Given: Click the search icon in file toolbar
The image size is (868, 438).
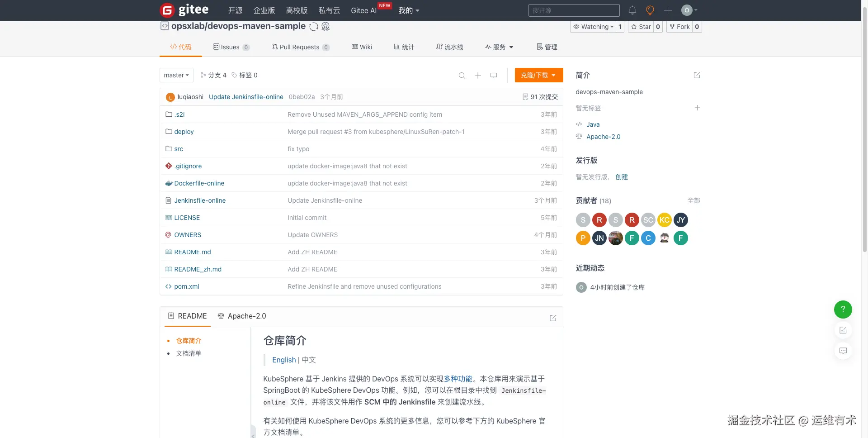Looking at the screenshot, I should (462, 76).
